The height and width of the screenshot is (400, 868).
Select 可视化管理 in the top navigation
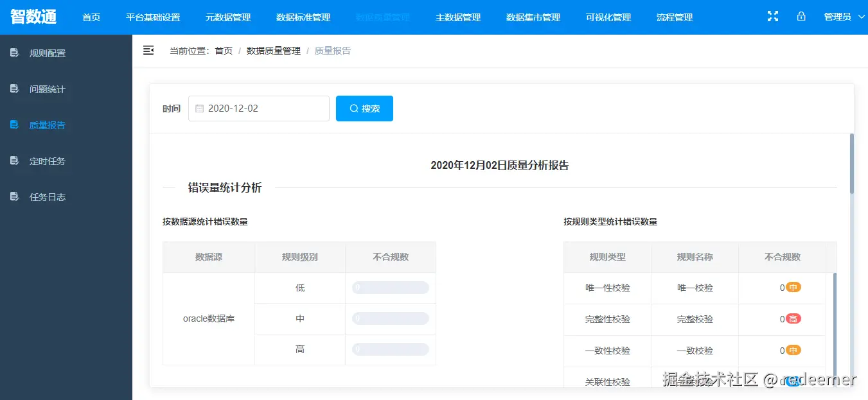(608, 17)
